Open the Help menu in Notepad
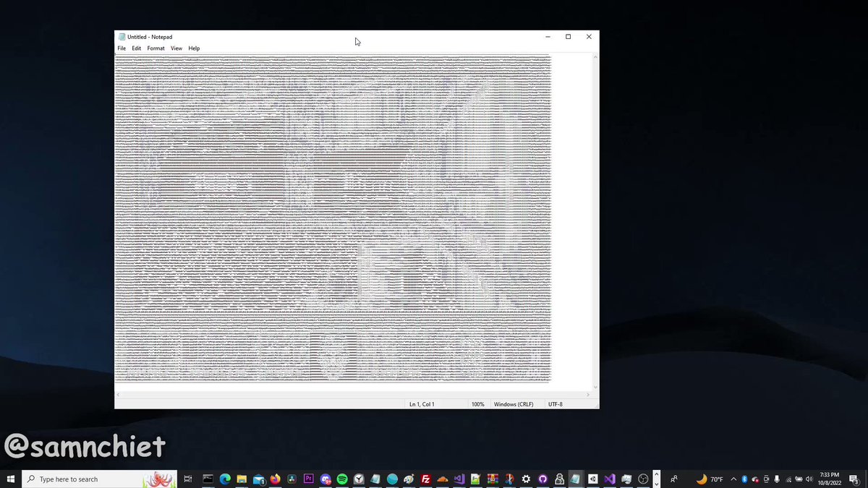The height and width of the screenshot is (488, 868). point(194,48)
